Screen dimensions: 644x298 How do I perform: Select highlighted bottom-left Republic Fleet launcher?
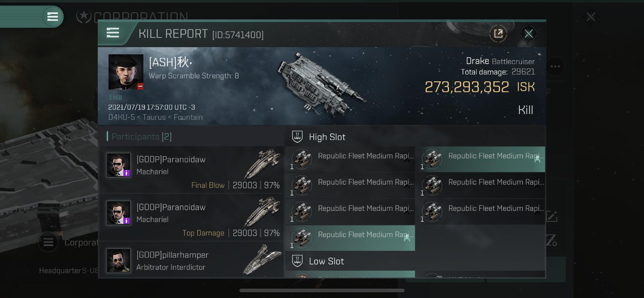[x=350, y=238]
